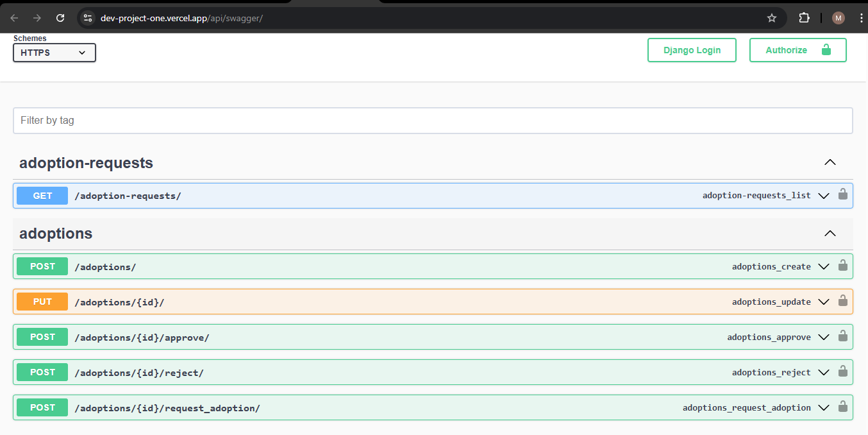Click the padlock on adoptions_request_adoption endpoint
This screenshot has height=435, width=868.
842,407
